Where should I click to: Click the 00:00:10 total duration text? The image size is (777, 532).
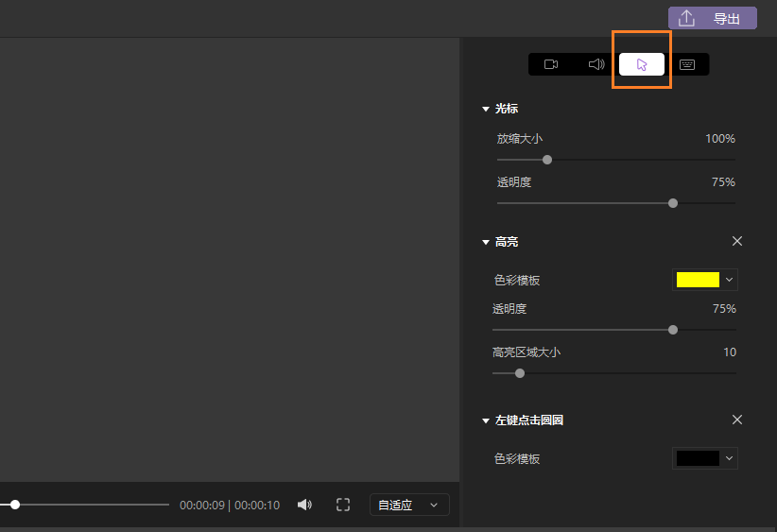pos(257,506)
